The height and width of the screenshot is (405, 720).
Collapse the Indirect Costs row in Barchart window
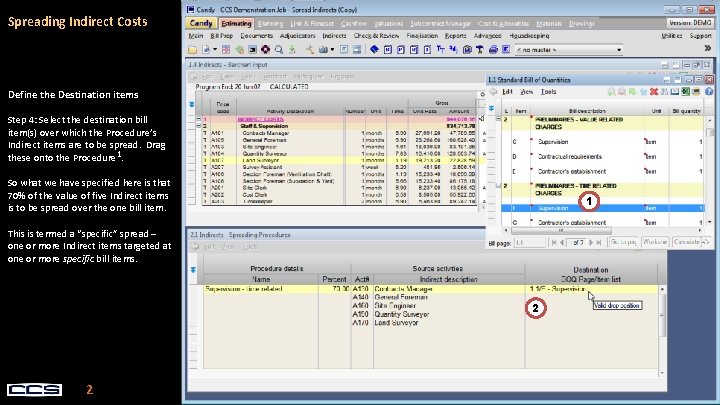pyautogui.click(x=198, y=119)
